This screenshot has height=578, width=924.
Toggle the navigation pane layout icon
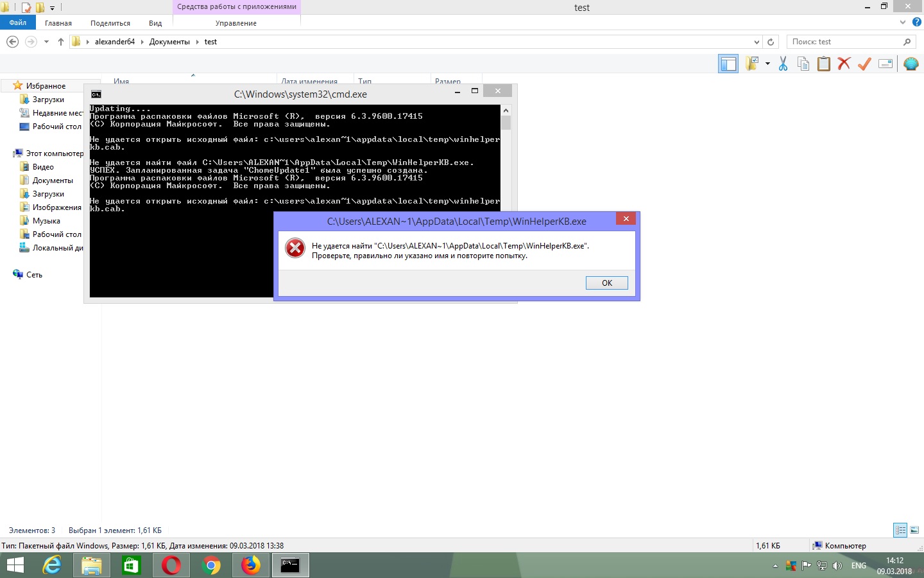[728, 64]
